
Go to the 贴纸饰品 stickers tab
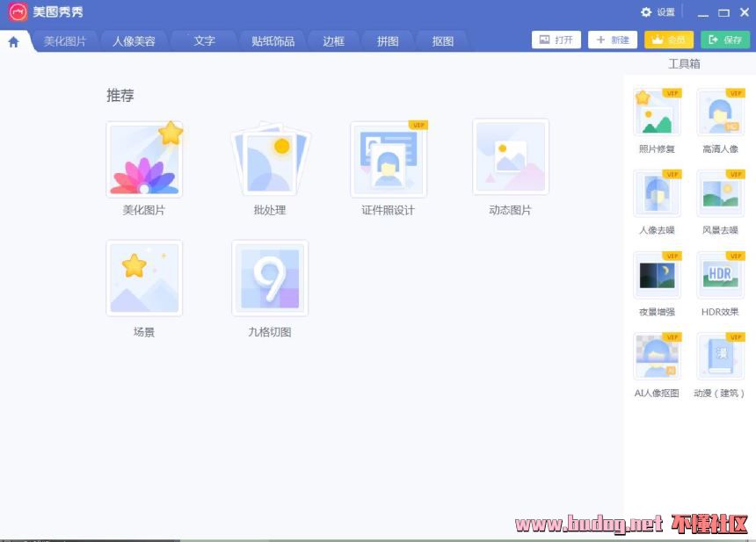[x=273, y=41]
